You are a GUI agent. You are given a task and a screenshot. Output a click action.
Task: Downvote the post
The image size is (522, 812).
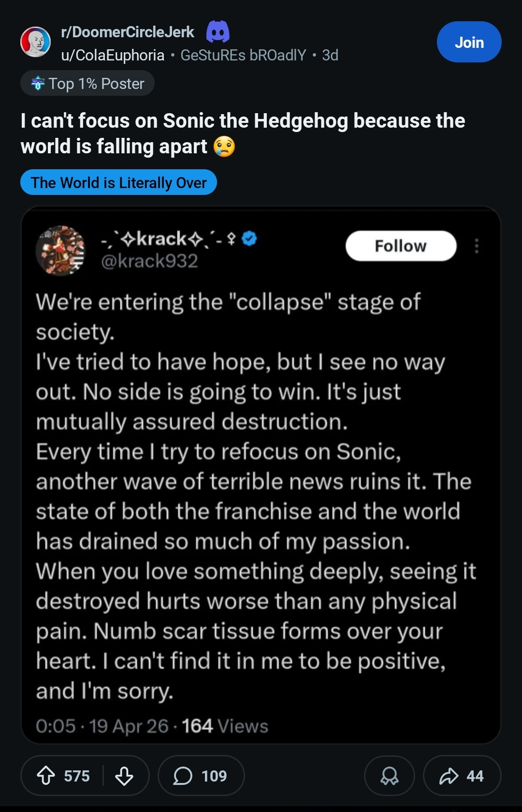[x=124, y=776]
